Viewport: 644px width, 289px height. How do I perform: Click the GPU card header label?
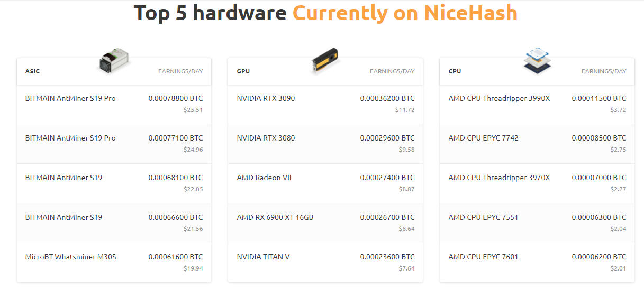point(243,71)
